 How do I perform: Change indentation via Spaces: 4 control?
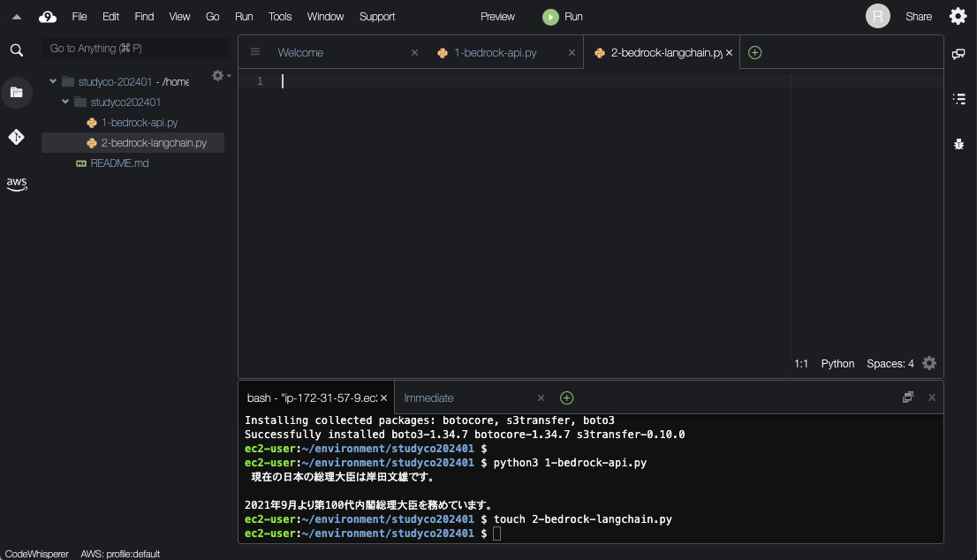(889, 363)
